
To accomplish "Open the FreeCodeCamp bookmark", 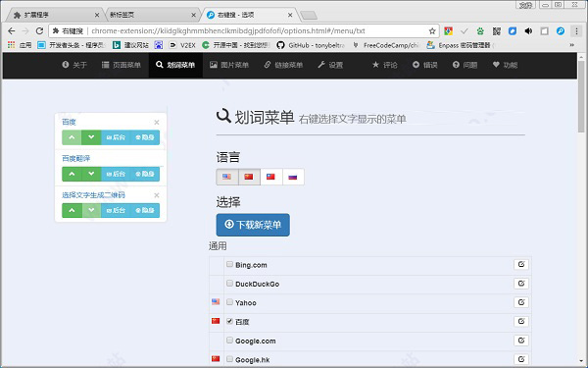I will pyautogui.click(x=386, y=45).
